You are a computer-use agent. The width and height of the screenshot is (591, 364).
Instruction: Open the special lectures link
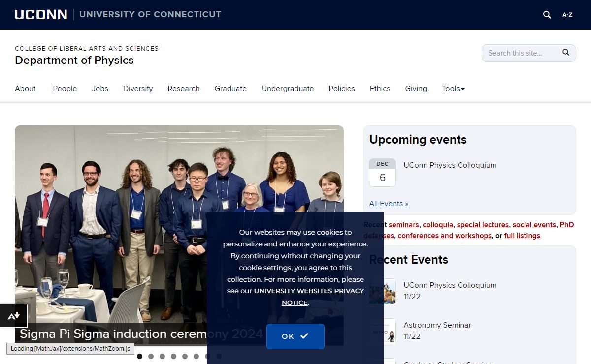tap(483, 225)
